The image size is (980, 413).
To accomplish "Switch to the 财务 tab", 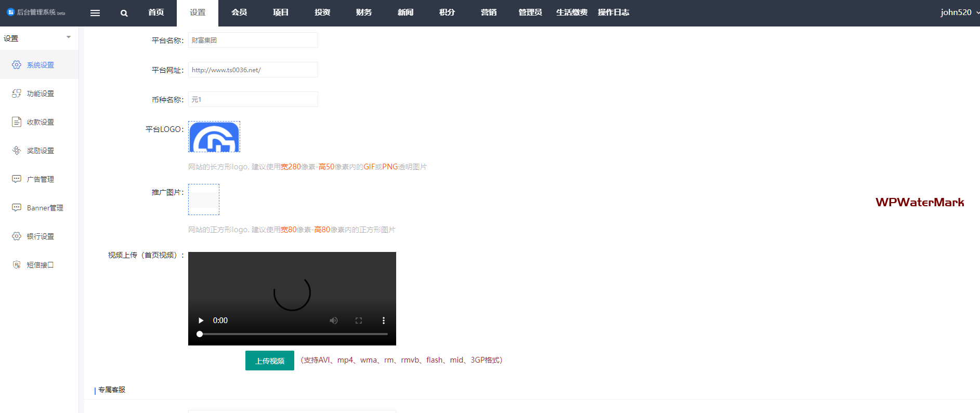I will pyautogui.click(x=364, y=12).
